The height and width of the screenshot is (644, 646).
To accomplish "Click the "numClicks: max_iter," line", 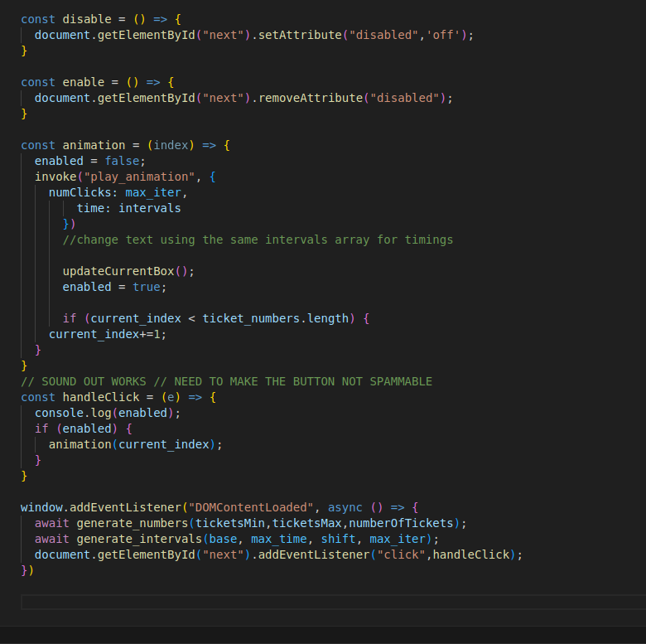I will (118, 192).
